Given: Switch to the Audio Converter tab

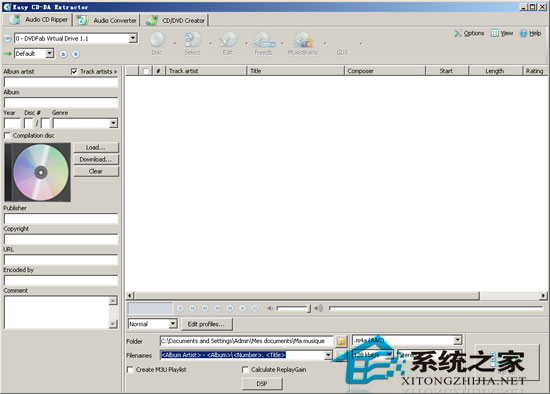Looking at the screenshot, I should pyautogui.click(x=107, y=20).
